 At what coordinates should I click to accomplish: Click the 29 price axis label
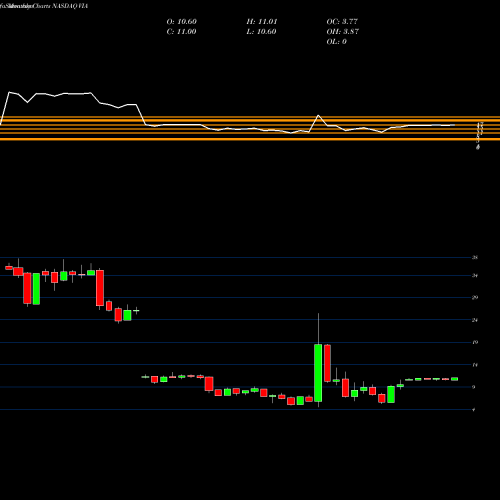(x=475, y=297)
